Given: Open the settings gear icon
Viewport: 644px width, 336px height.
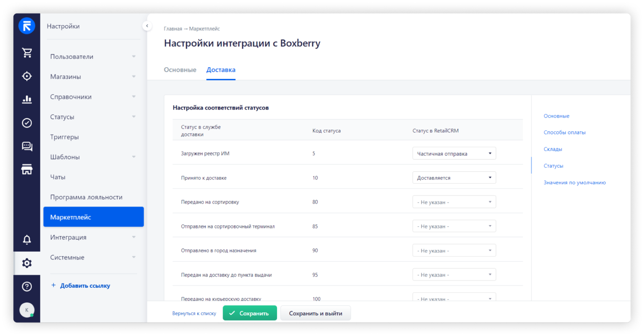Looking at the screenshot, I should pos(27,263).
